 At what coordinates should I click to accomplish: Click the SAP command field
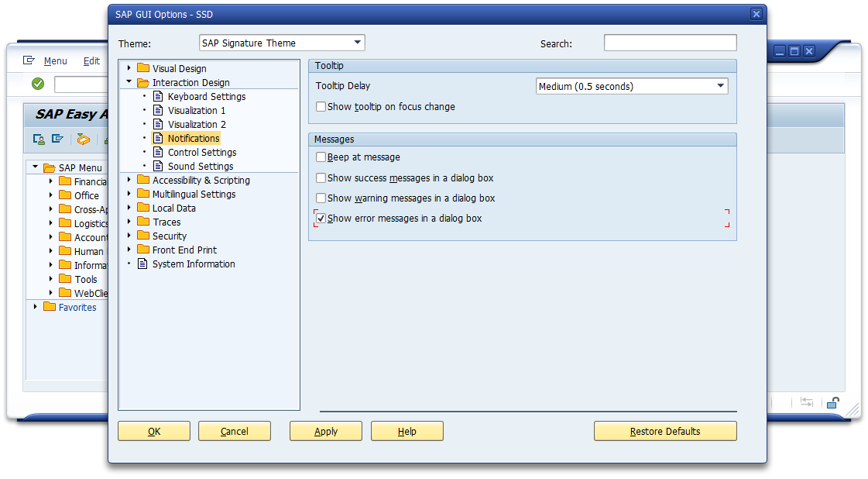pos(81,84)
